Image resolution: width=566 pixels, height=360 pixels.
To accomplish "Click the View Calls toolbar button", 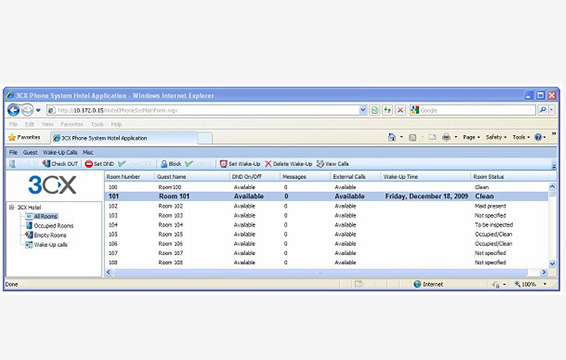I will (x=332, y=164).
